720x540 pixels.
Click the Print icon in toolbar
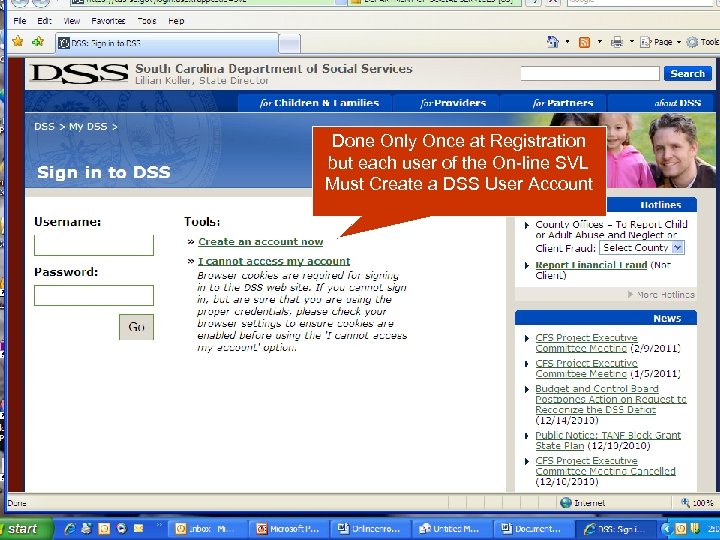click(x=617, y=42)
